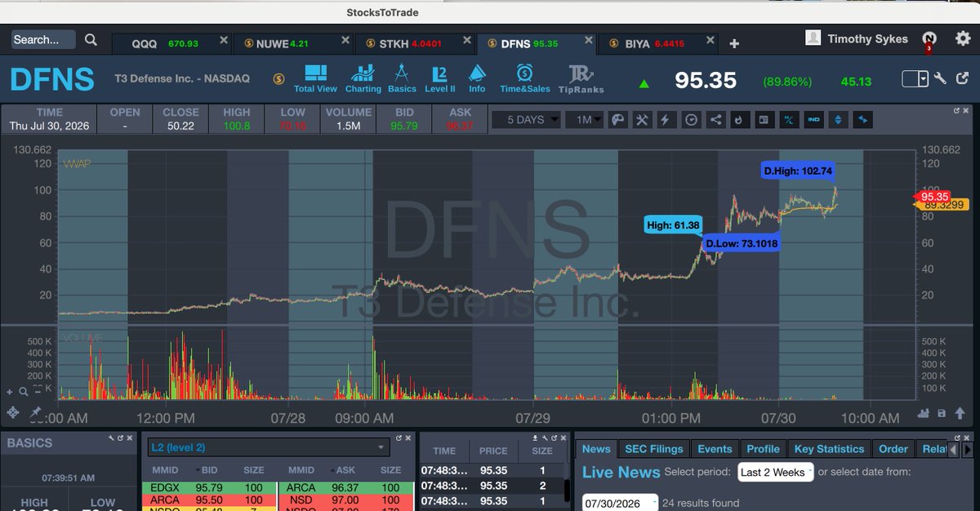The width and height of the screenshot is (980, 511).
Task: Zoom in with chart plus icon
Action: click(x=9, y=393)
